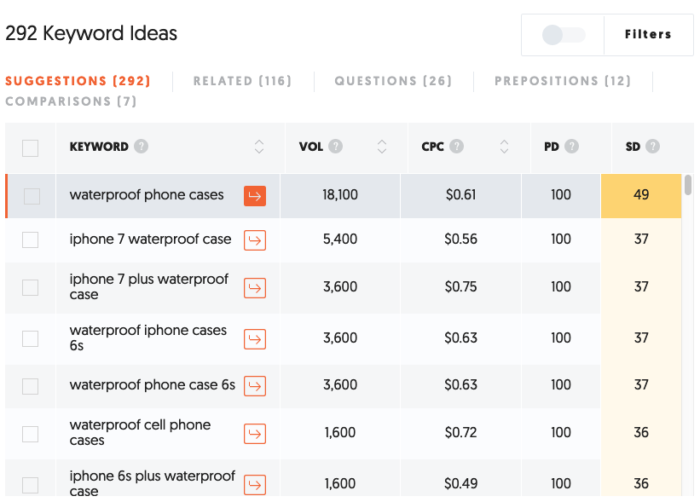The width and height of the screenshot is (700, 502).
Task: Check the iphone 7 plus waterproof case row
Action: (30, 288)
